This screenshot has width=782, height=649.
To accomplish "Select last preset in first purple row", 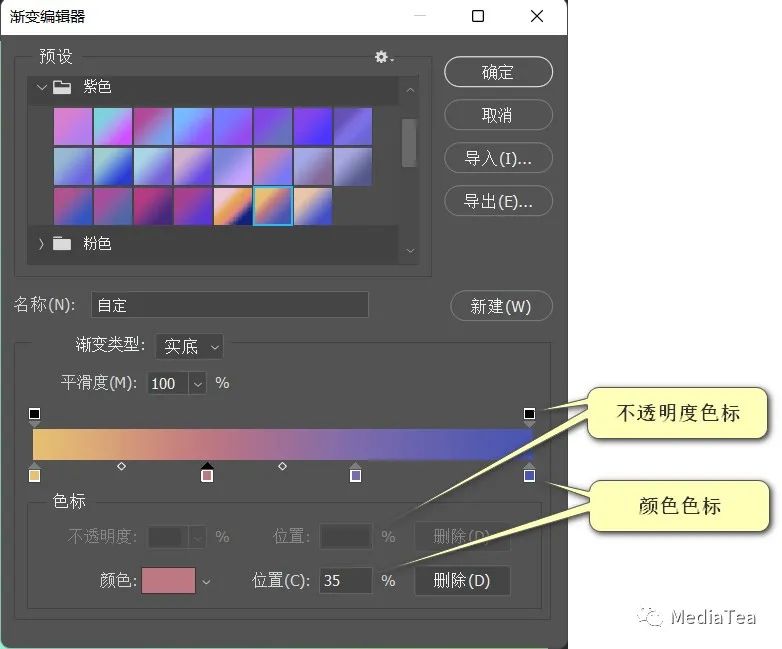I will point(353,127).
